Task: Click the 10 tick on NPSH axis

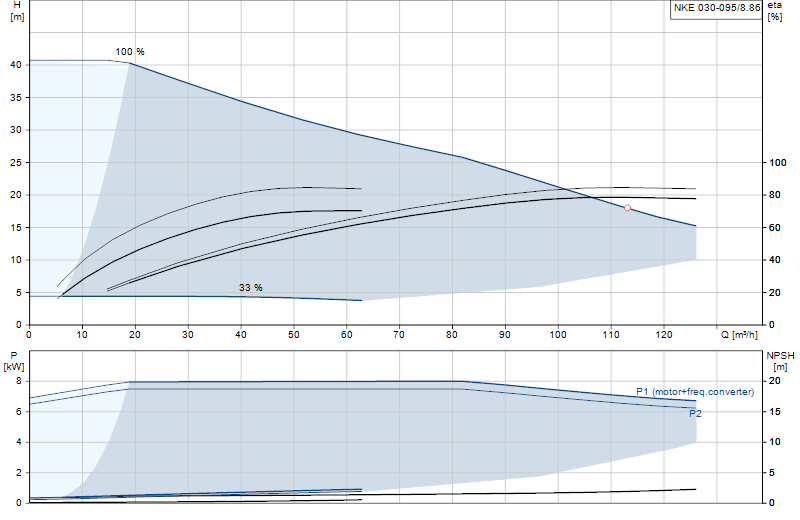Action: pyautogui.click(x=775, y=442)
